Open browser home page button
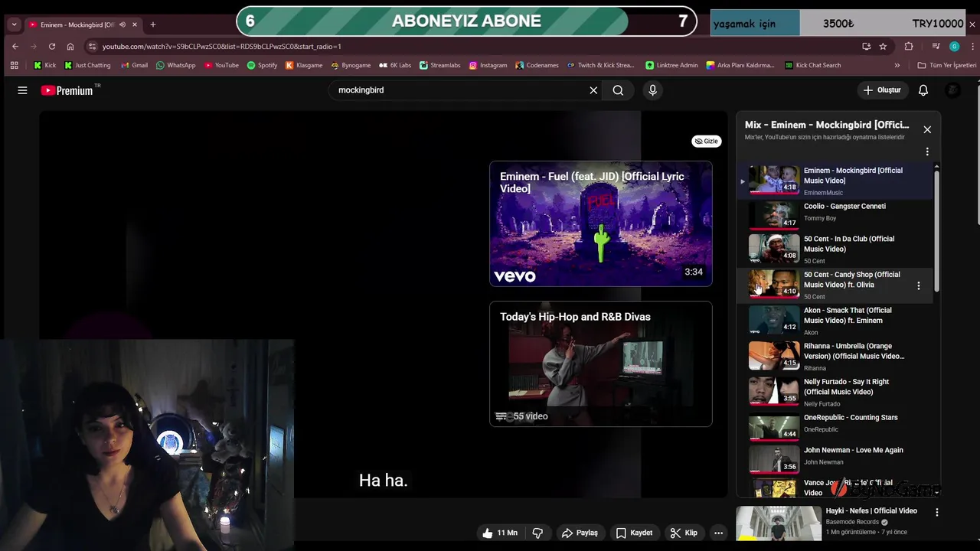980x551 pixels. point(70,46)
